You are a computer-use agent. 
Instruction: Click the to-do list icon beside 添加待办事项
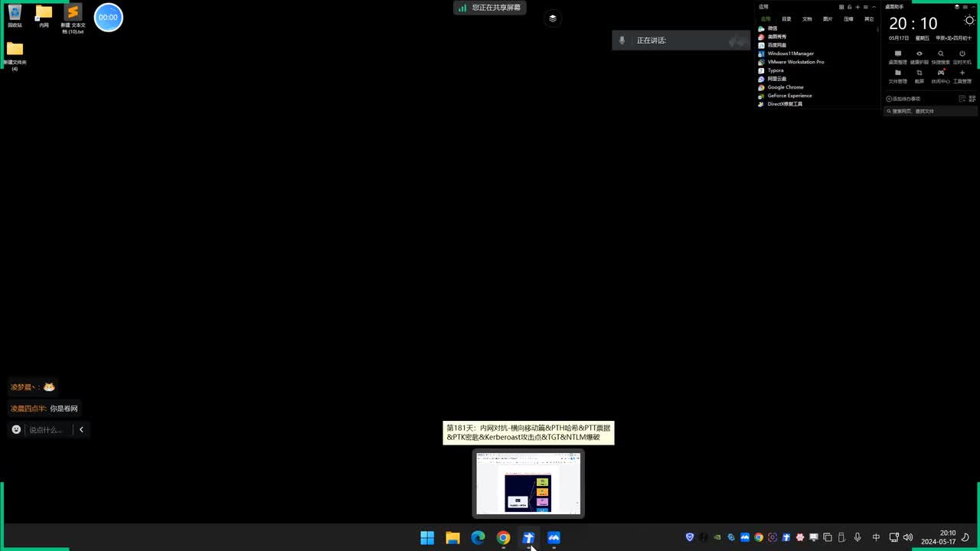tap(962, 99)
